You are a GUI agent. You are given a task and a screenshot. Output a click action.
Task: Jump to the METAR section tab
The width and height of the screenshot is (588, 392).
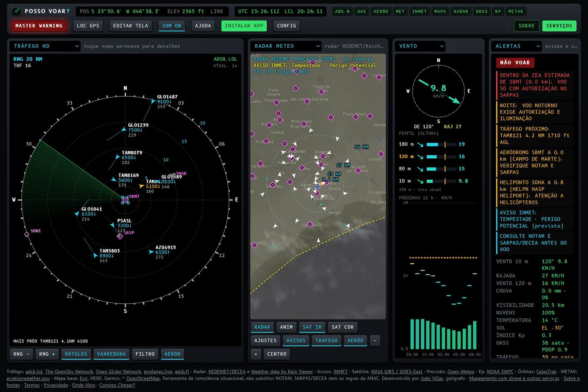[x=516, y=11]
